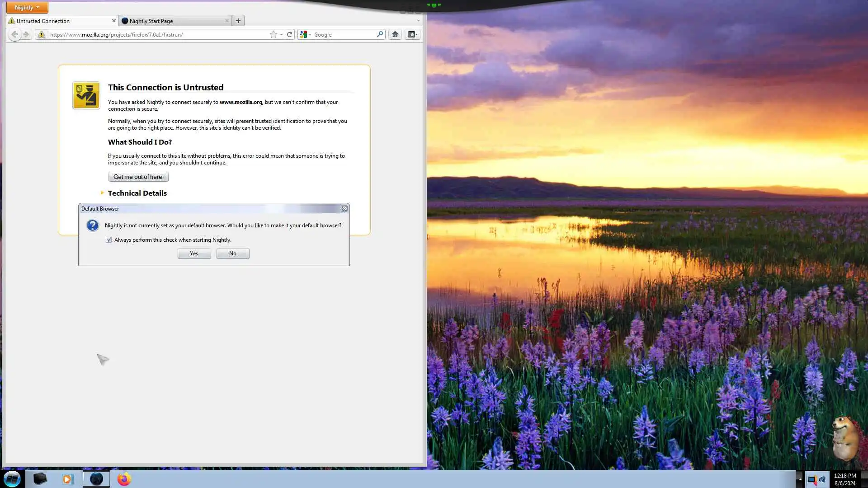868x488 pixels.
Task: Click the forward navigation arrow
Action: pyautogui.click(x=26, y=34)
